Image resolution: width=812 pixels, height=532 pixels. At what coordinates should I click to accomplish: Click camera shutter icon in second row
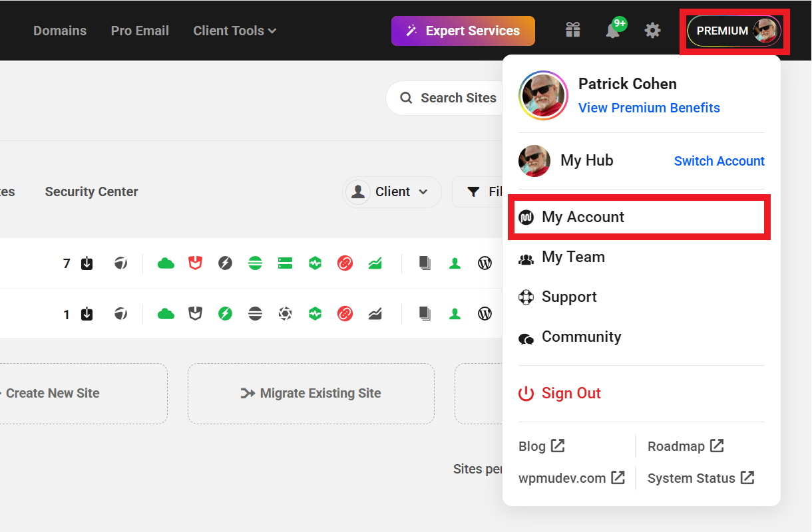(x=285, y=314)
